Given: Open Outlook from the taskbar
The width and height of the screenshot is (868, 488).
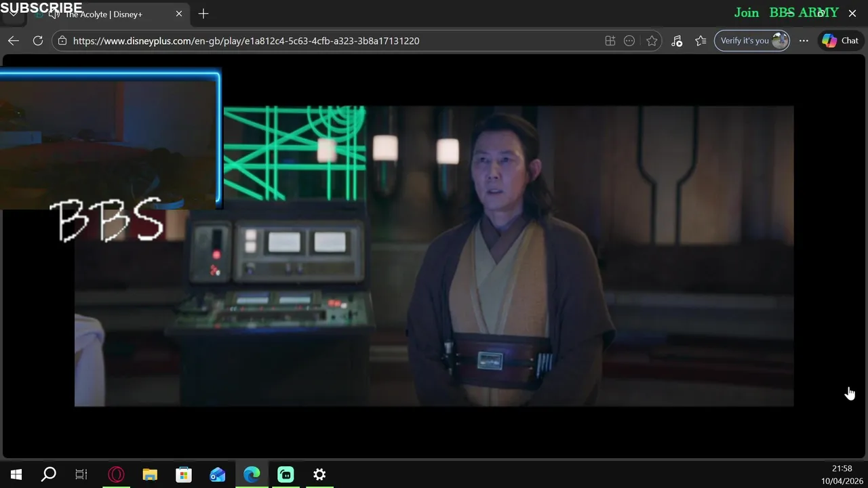Looking at the screenshot, I should (x=218, y=474).
